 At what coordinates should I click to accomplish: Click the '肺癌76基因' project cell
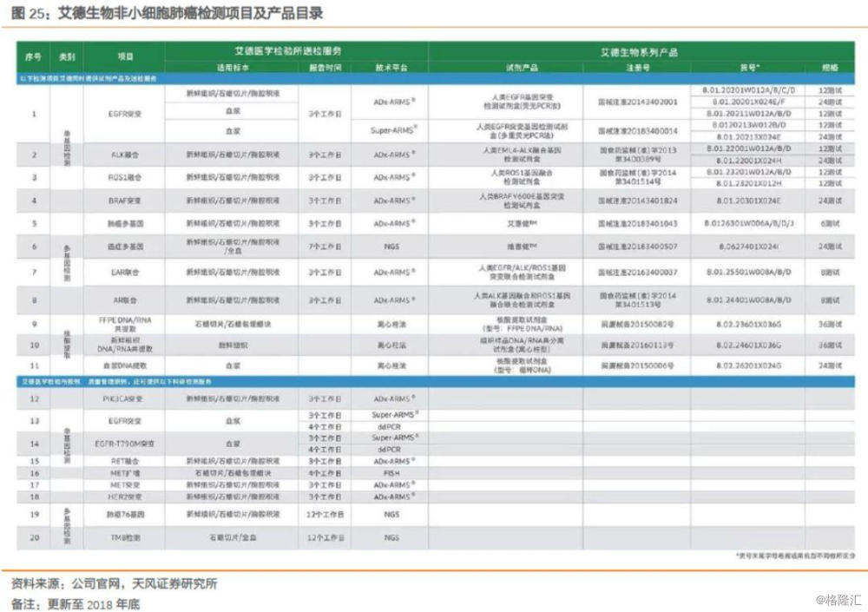(x=125, y=515)
